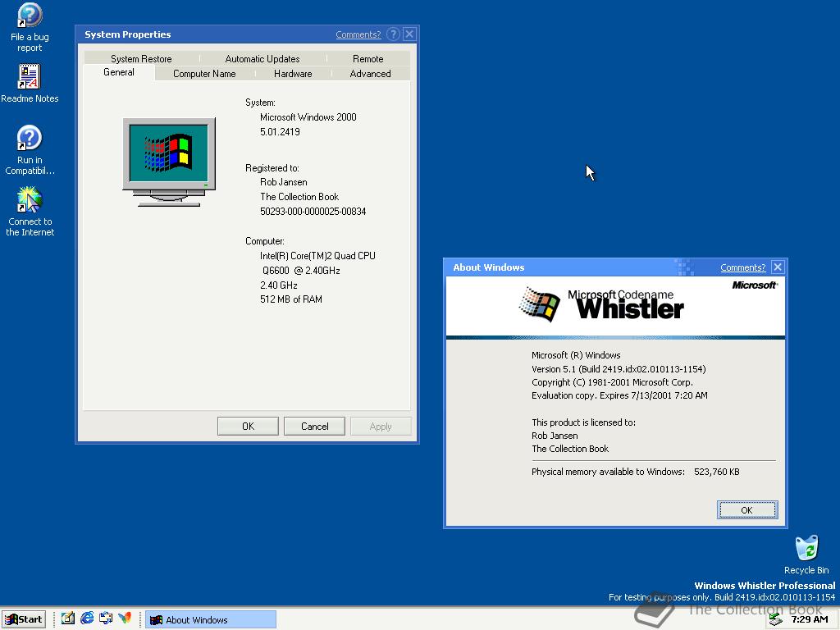Screen dimensions: 840x630
Task: Click the Windows Whistler Professional desktop watermark text
Action: (765, 586)
